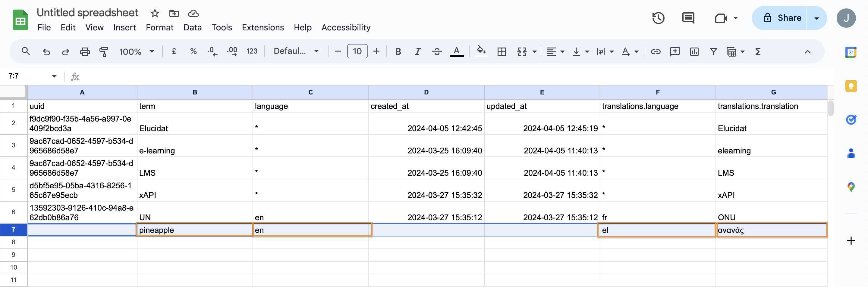Open the name box dropdown arrow
This screenshot has width=868, height=287.
54,76
